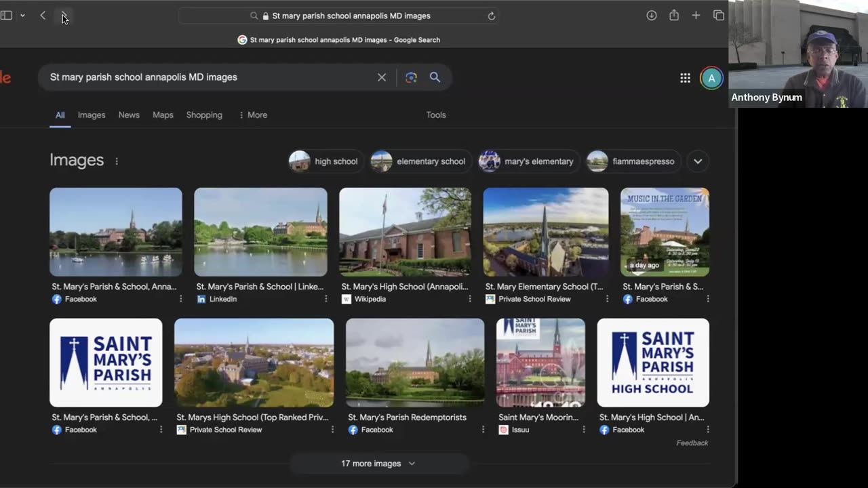Open options for the Wikipedia result
Image resolution: width=868 pixels, height=488 pixels.
pyautogui.click(x=469, y=299)
